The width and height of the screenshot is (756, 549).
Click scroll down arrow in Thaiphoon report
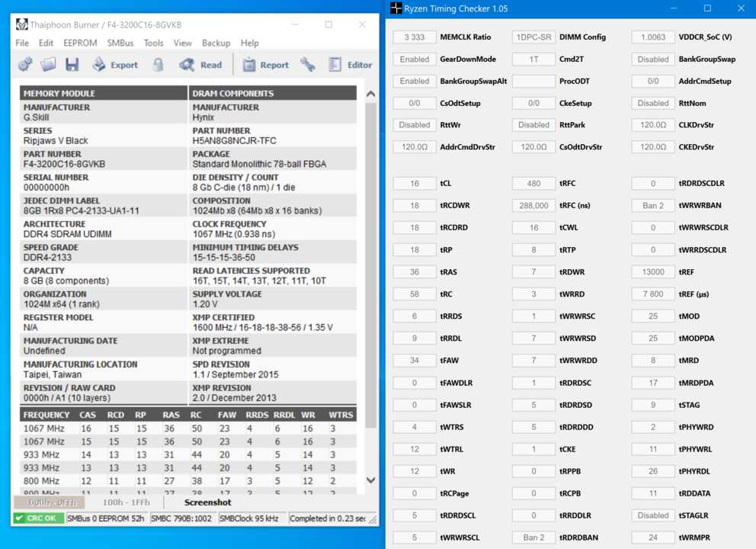tap(371, 480)
